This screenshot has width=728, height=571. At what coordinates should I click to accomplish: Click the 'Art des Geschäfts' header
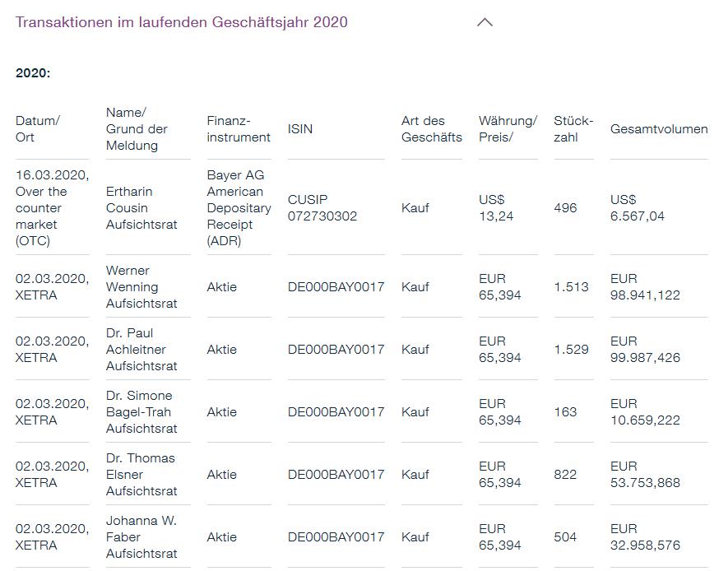point(431,129)
